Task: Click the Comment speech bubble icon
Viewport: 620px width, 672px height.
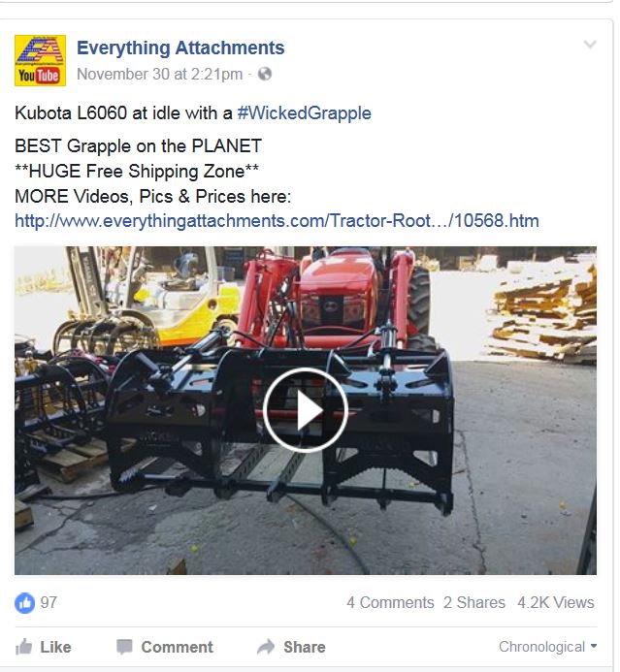Action: coord(124,647)
